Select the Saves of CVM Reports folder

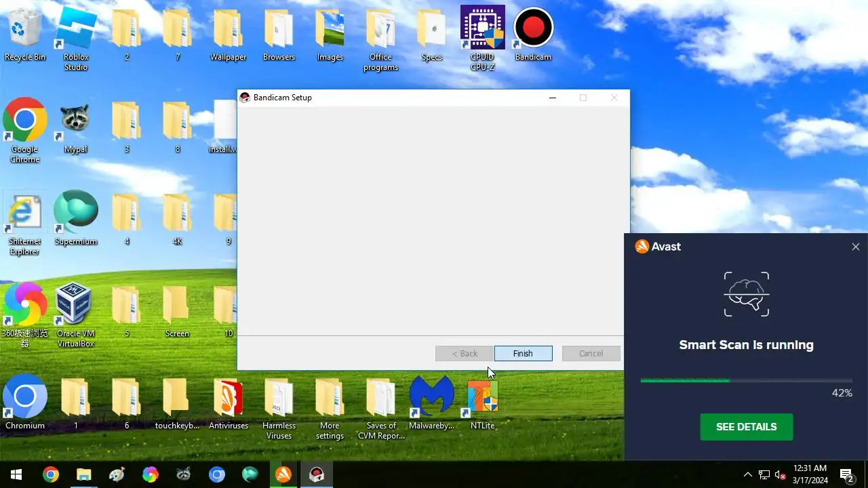point(381,407)
